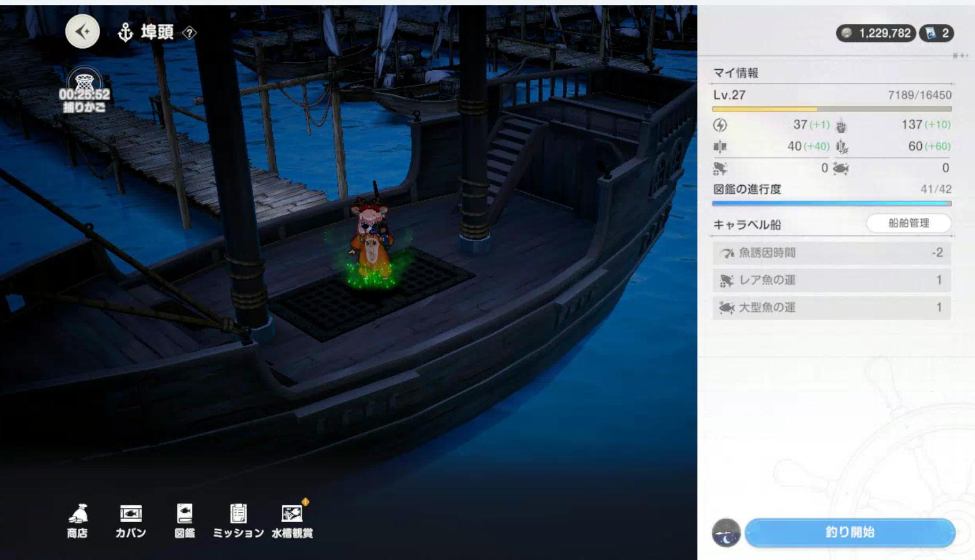Open the 商店 shop icon

[78, 520]
